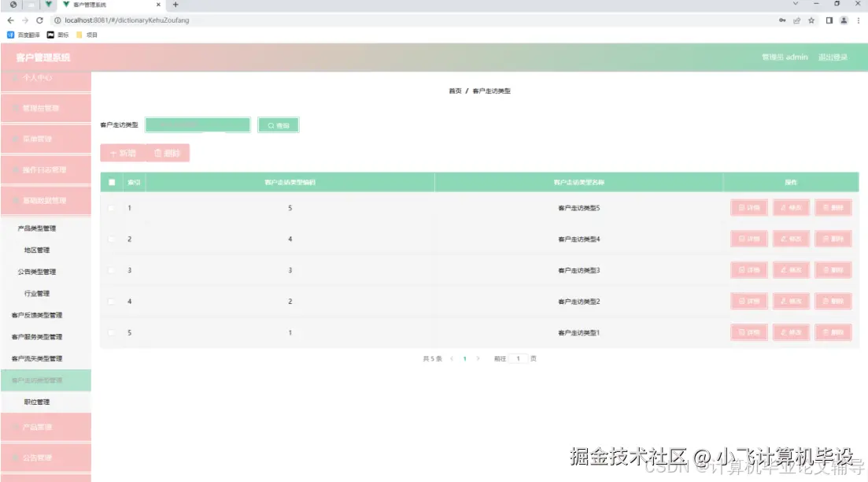Open browser three-dot menu
Image resolution: width=868 pixels, height=482 pixels.
click(x=858, y=20)
